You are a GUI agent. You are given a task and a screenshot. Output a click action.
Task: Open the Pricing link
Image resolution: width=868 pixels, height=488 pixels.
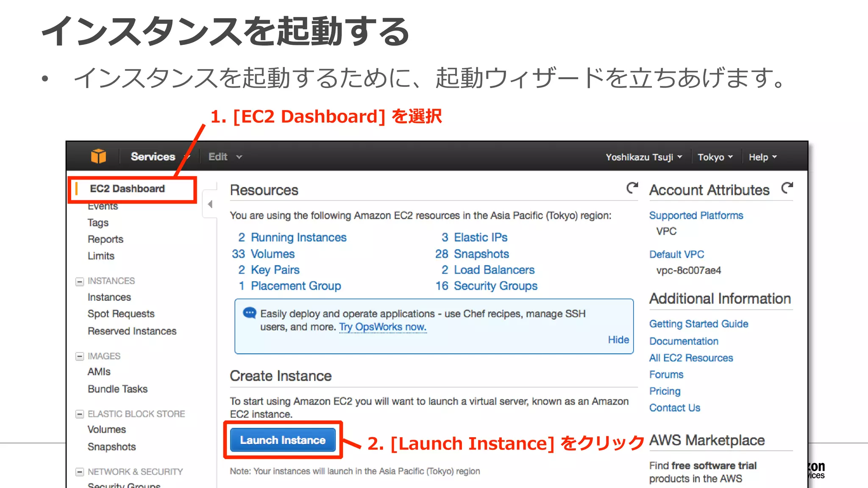pyautogui.click(x=665, y=391)
